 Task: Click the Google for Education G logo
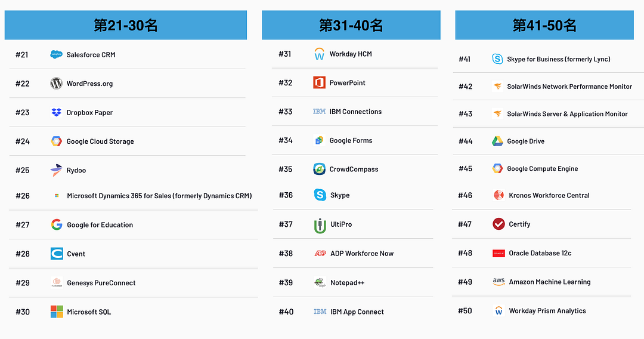pyautogui.click(x=57, y=224)
